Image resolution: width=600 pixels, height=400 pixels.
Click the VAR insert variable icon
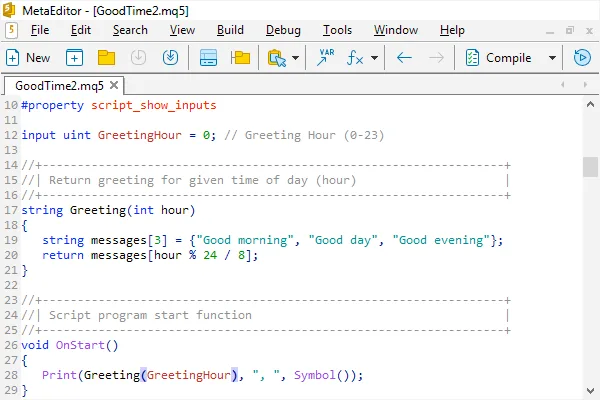coord(326,58)
